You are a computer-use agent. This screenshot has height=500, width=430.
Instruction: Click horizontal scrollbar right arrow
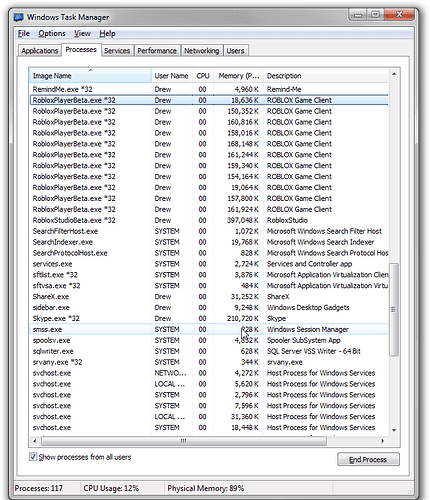click(x=382, y=441)
